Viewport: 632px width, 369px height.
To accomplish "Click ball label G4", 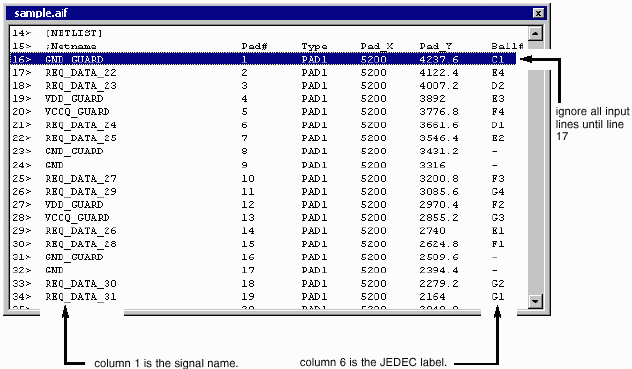I will pyautogui.click(x=498, y=191).
